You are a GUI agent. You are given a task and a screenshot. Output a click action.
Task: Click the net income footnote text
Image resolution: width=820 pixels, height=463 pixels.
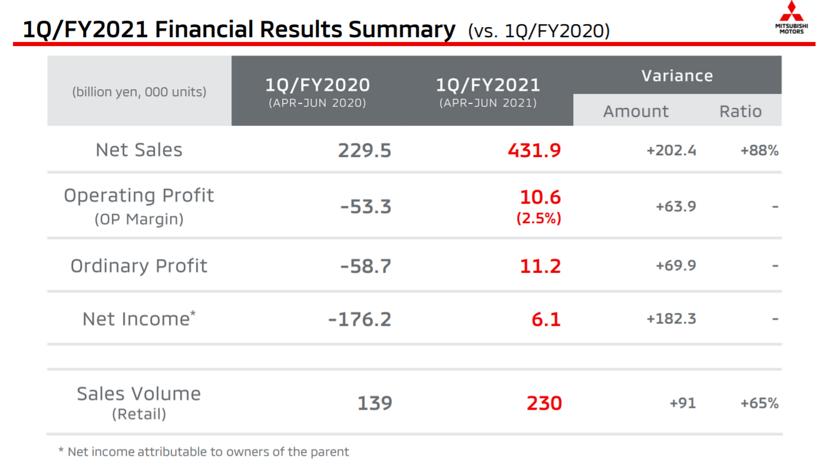[203, 452]
